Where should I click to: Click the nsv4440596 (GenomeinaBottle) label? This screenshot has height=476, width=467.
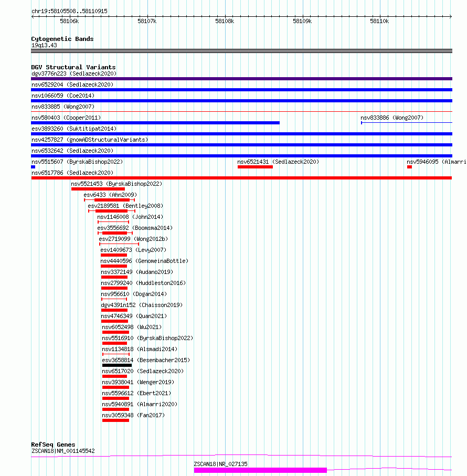click(144, 261)
